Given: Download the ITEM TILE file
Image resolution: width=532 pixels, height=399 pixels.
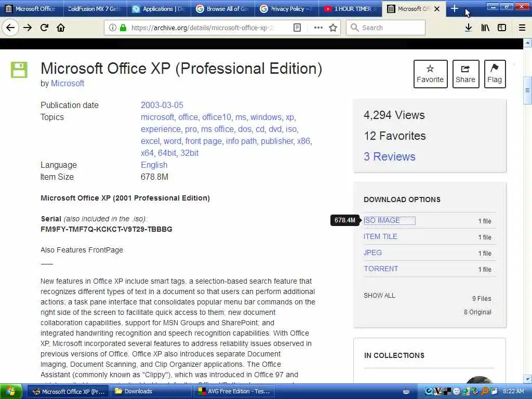Looking at the screenshot, I should click(380, 236).
